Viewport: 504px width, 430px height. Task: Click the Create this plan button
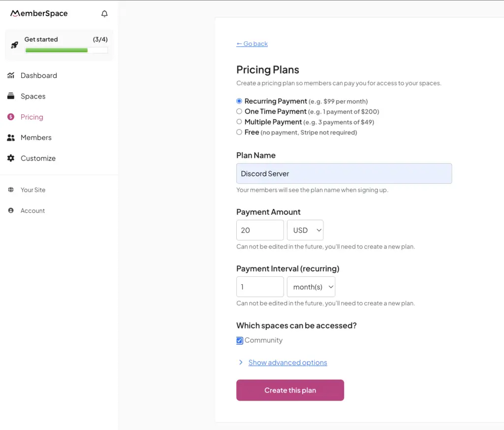[x=290, y=390]
